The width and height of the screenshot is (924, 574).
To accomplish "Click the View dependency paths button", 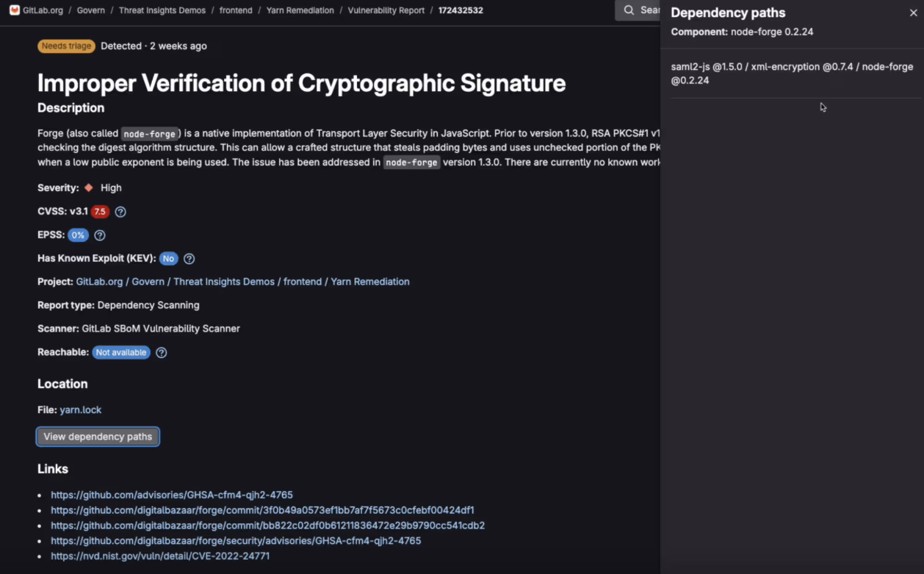I will coord(98,437).
